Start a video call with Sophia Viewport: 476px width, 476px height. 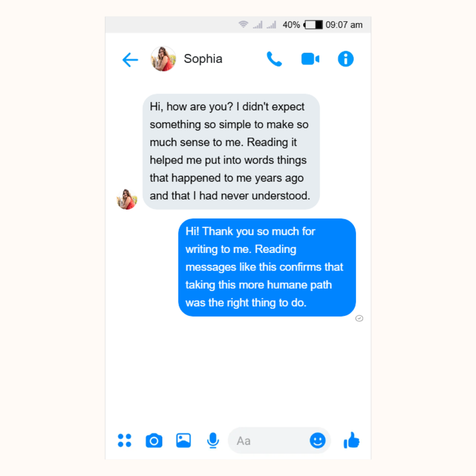[x=310, y=59]
